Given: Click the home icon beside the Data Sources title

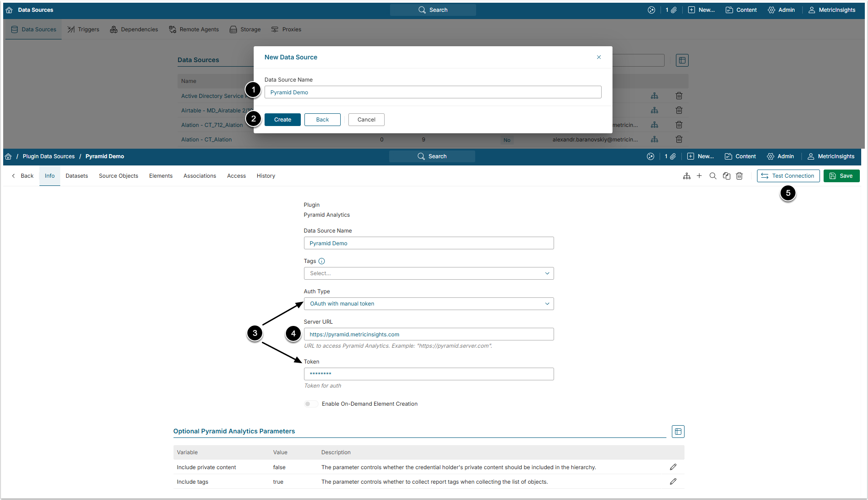Looking at the screenshot, I should pos(9,10).
